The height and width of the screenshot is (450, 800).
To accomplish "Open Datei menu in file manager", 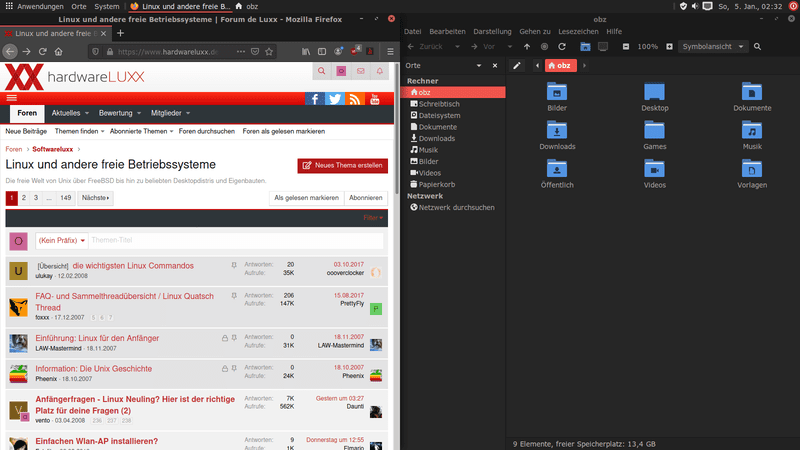I will (413, 32).
